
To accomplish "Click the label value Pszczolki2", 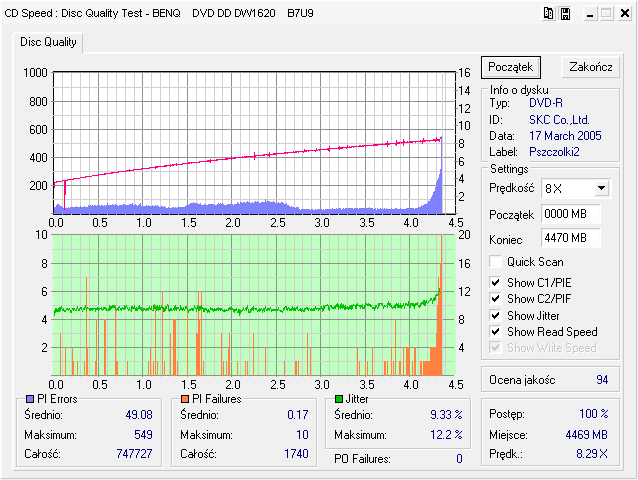I will pos(554,152).
